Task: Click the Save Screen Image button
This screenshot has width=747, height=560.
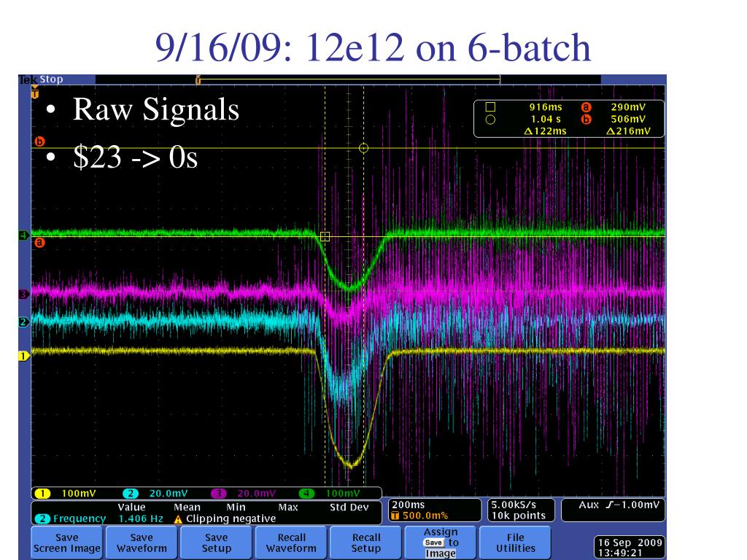Action: 66,542
